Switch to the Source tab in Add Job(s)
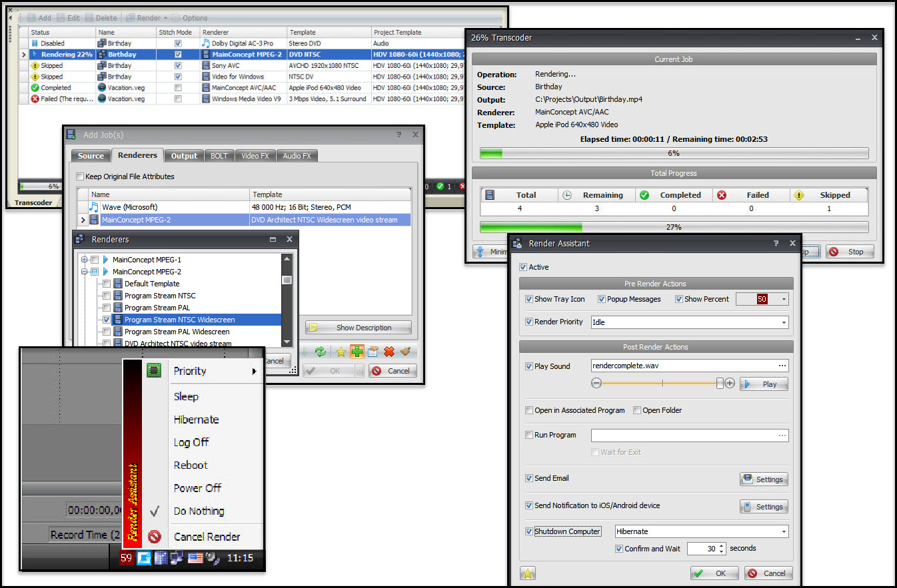This screenshot has width=897, height=588. tap(91, 156)
